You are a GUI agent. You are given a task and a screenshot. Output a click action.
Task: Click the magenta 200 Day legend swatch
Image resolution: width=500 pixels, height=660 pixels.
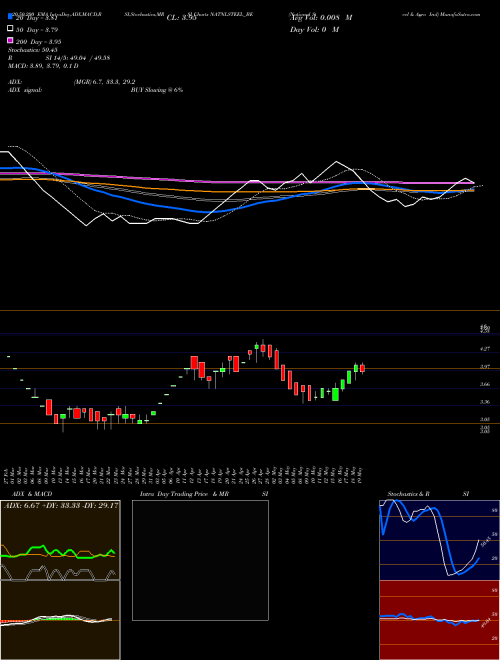10,40
